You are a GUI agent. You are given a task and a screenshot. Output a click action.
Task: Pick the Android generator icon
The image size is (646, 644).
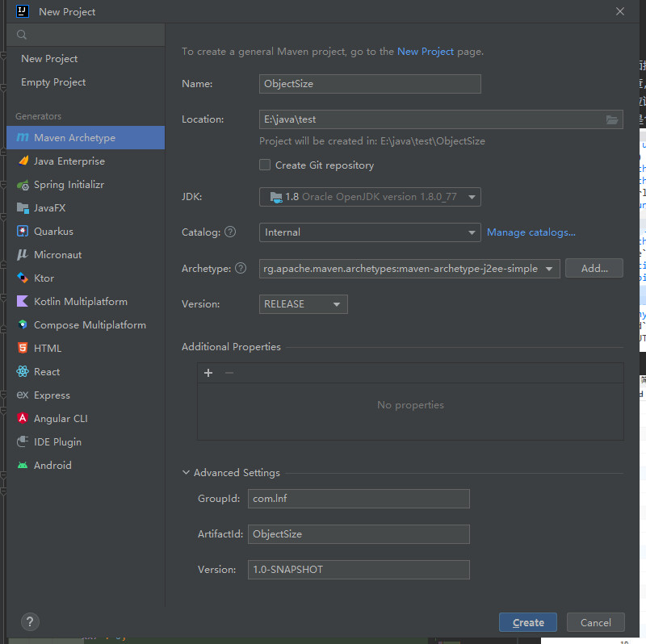click(23, 466)
